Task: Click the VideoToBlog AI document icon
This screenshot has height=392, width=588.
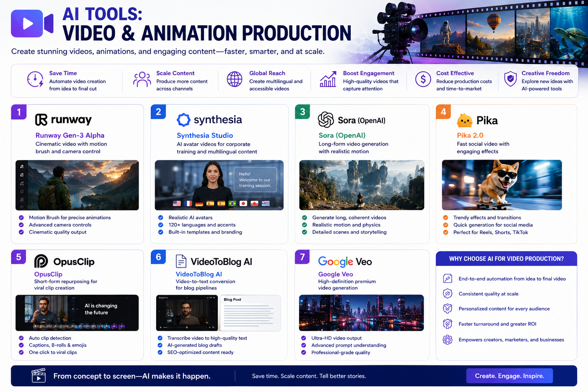Action: (x=181, y=261)
